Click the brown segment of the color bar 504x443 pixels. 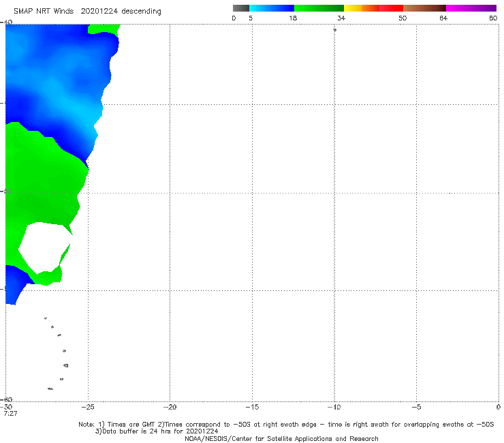pyautogui.click(x=424, y=8)
